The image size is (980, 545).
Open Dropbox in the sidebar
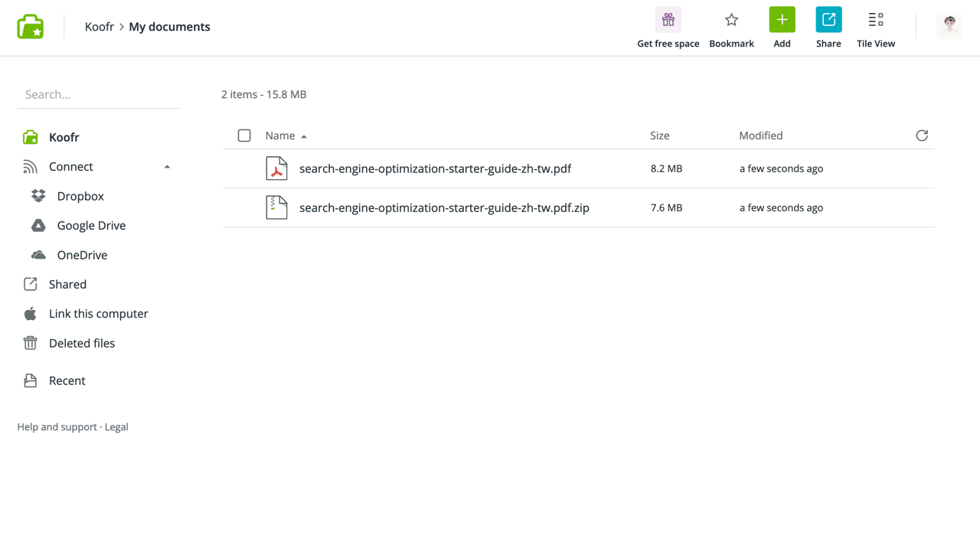coord(80,196)
